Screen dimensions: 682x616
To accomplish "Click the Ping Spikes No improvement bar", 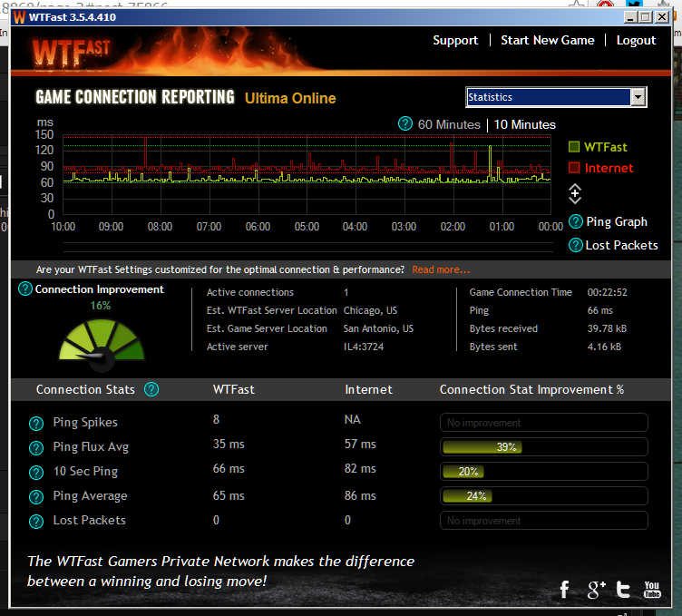I will (543, 423).
